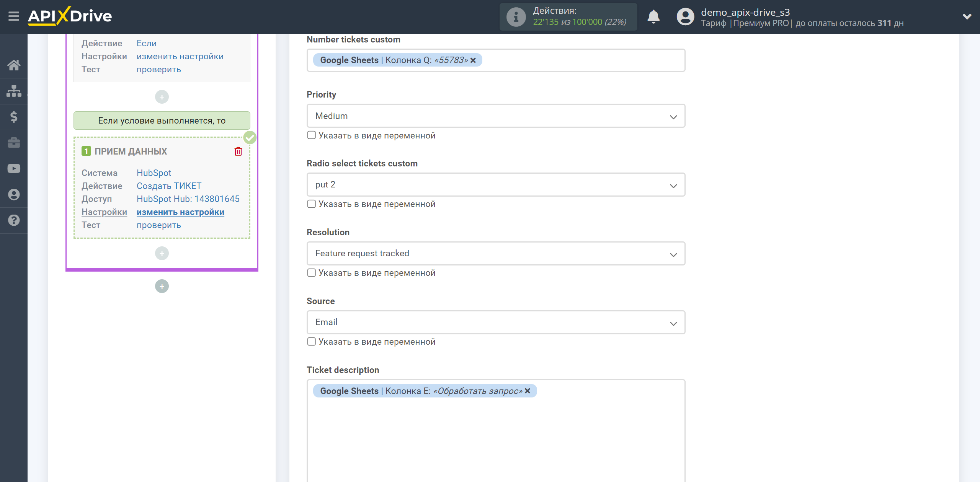Screen dimensions: 980x482
Task: Check variable option under Resolution
Action: click(x=312, y=273)
